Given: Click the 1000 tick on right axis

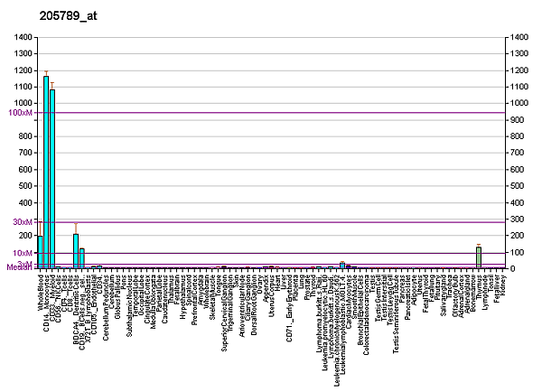Looking at the screenshot, I should coord(519,103).
